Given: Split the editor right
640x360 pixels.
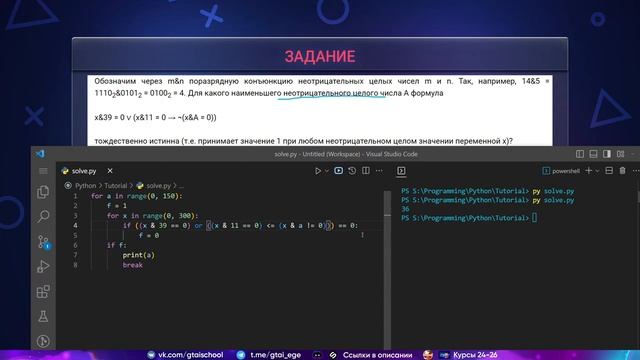Looking at the screenshot, I should tap(366, 171).
